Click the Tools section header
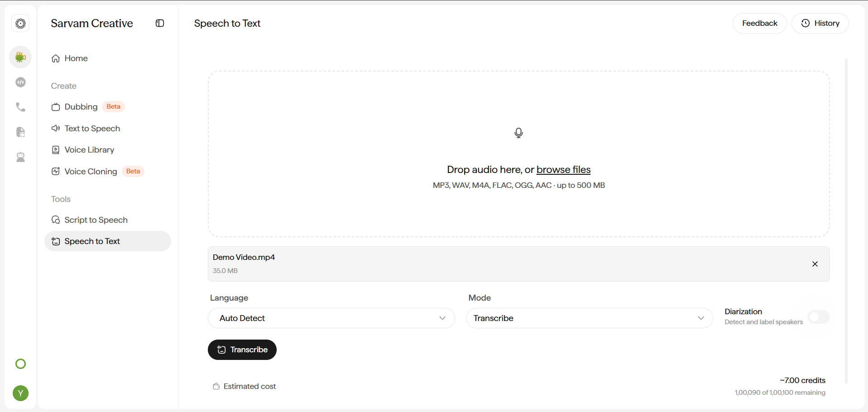868x412 pixels. pyautogui.click(x=61, y=199)
